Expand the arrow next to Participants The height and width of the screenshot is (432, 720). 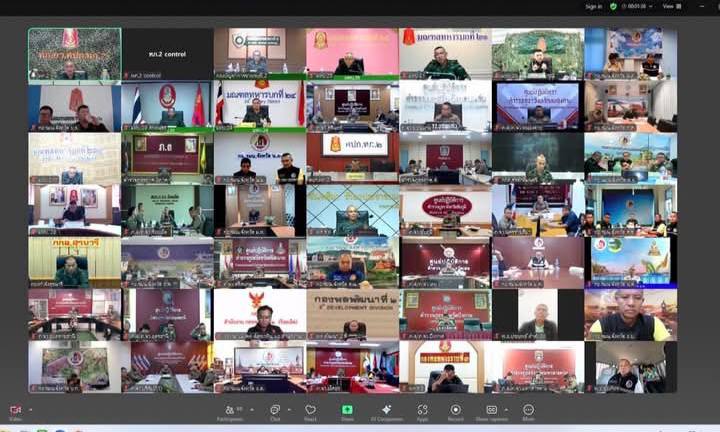[x=250, y=410]
